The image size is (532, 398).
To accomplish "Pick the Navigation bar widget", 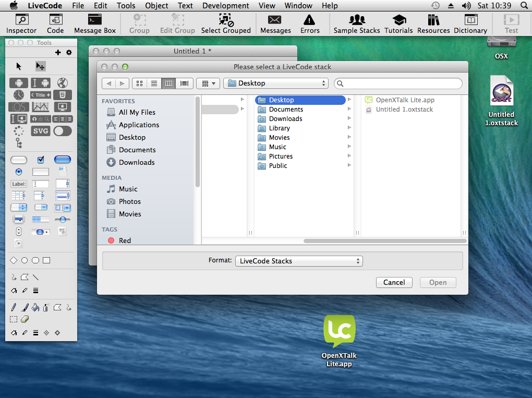I will click(x=40, y=119).
